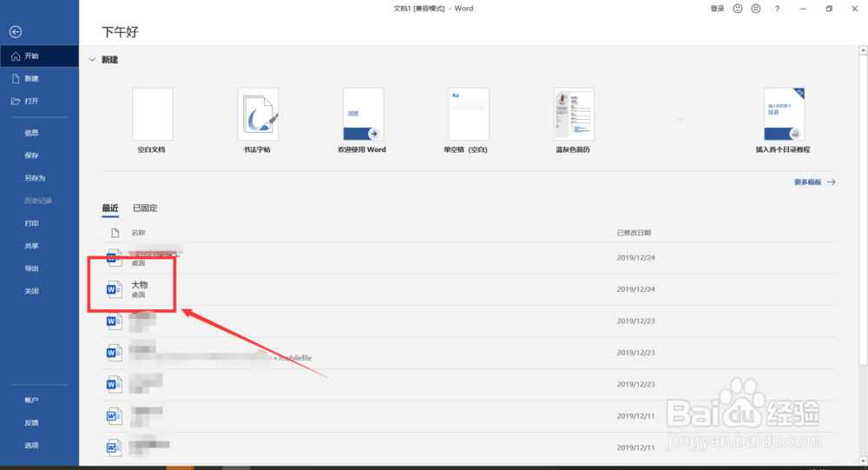868x470 pixels.
Task: Click the 已修改日期 column header
Action: (x=634, y=233)
